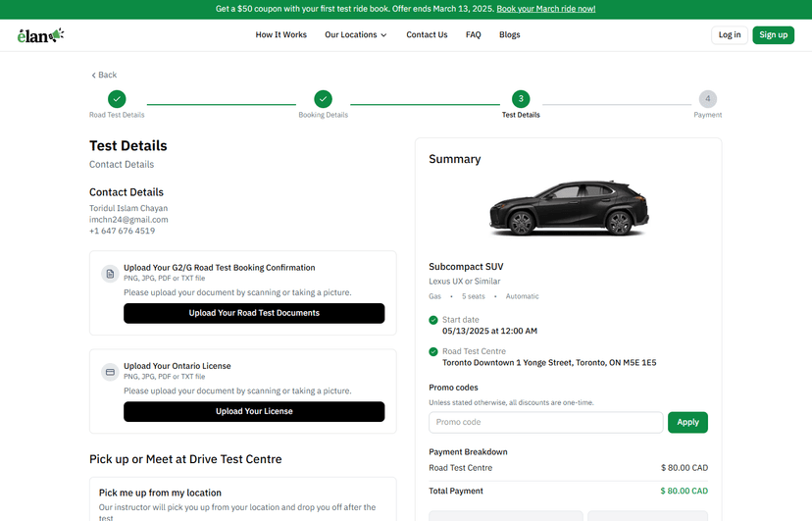812x521 pixels.
Task: Click the Booking Details step checkmark
Action: [324, 98]
